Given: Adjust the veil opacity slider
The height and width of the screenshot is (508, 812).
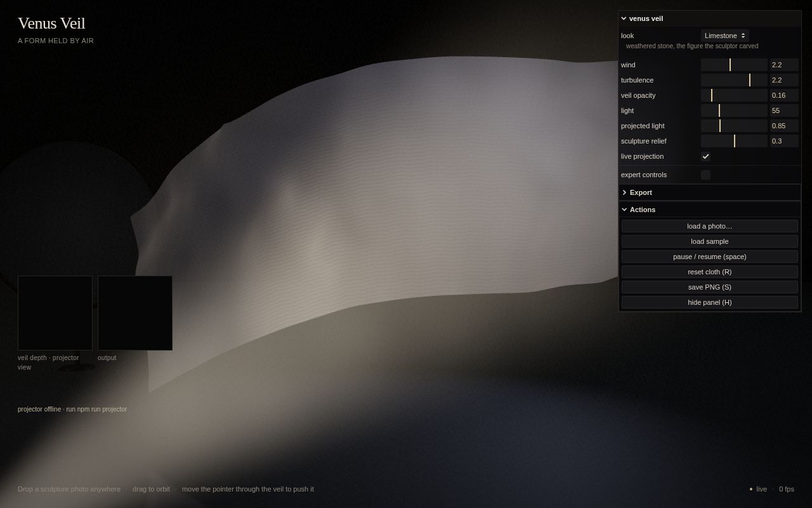Looking at the screenshot, I should (x=734, y=95).
